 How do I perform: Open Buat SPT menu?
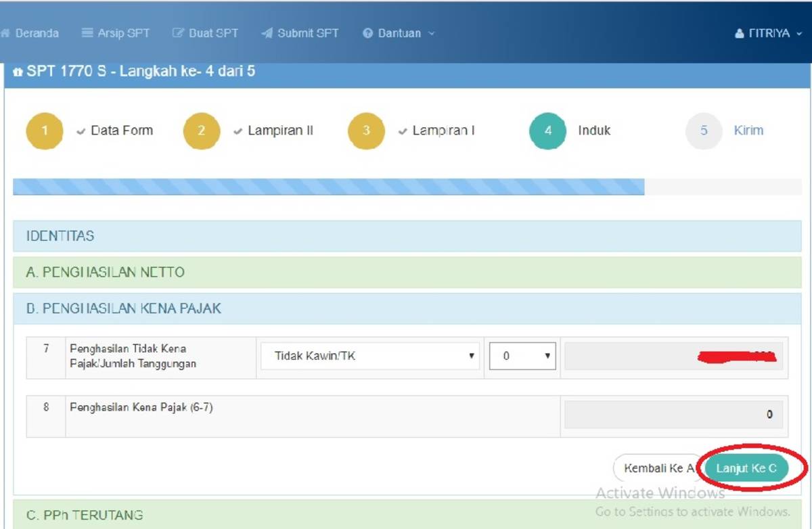tap(205, 33)
